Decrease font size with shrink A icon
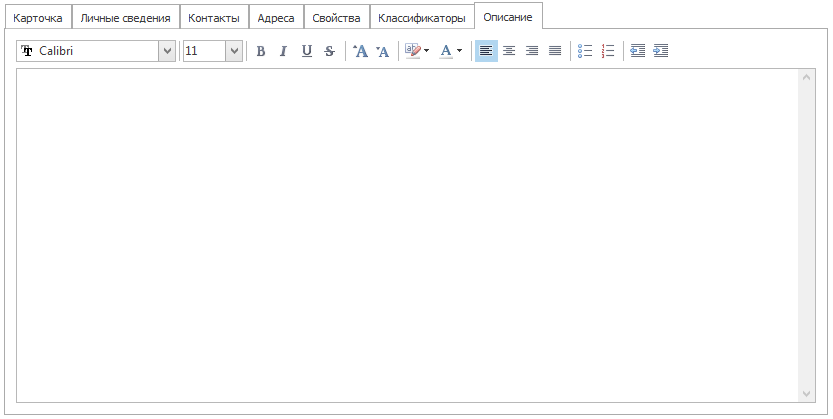The height and width of the screenshot is (419, 833). [382, 51]
